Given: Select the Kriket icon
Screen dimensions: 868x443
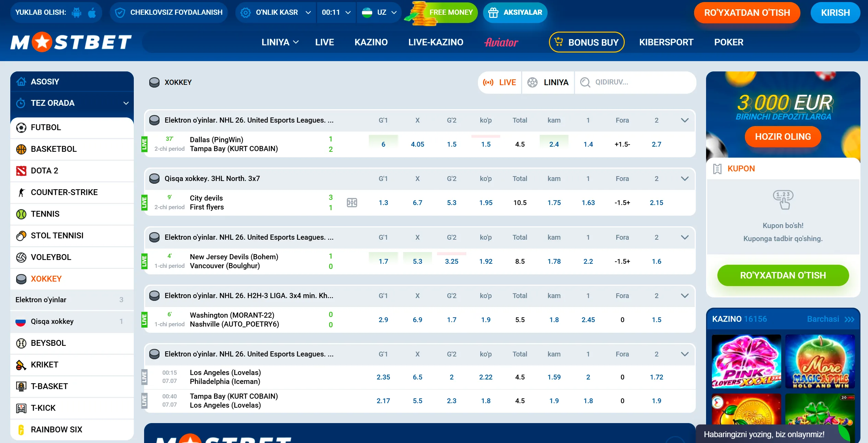Looking at the screenshot, I should coord(21,365).
